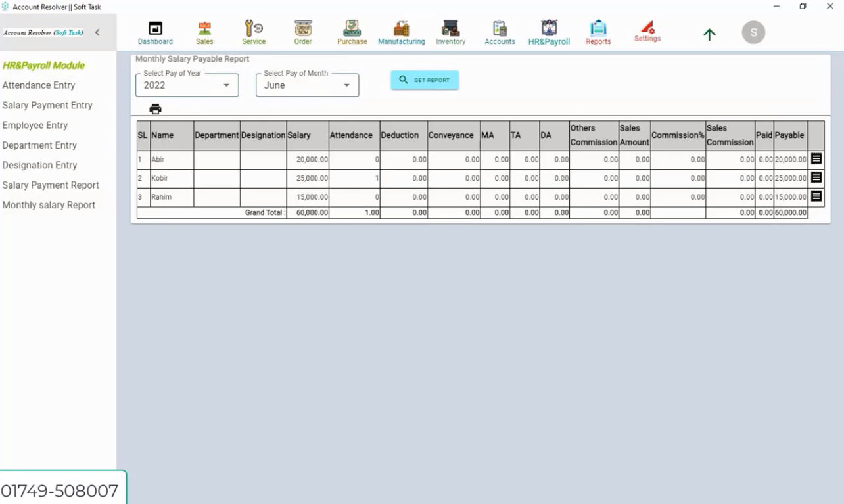Click the scroll-to-top arrow icon
Viewport: 844px width, 504px height.
[x=709, y=34]
